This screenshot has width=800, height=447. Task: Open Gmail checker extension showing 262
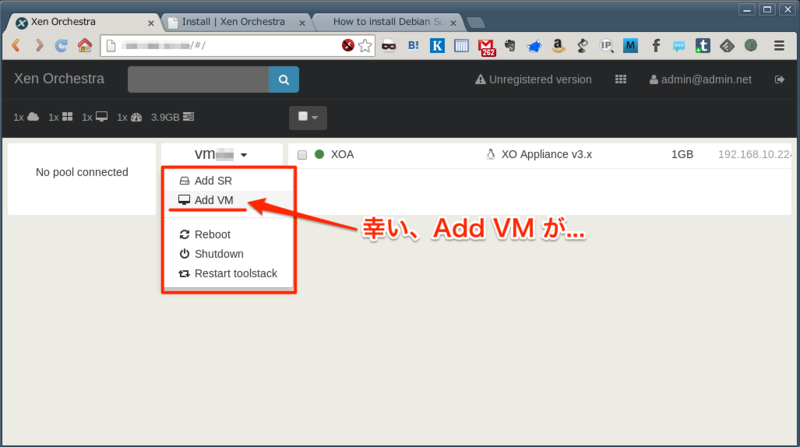[x=487, y=47]
